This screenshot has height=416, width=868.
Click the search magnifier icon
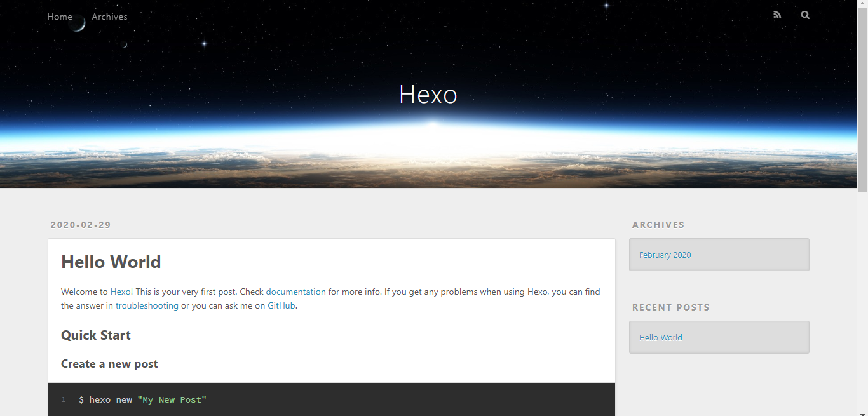tap(805, 15)
